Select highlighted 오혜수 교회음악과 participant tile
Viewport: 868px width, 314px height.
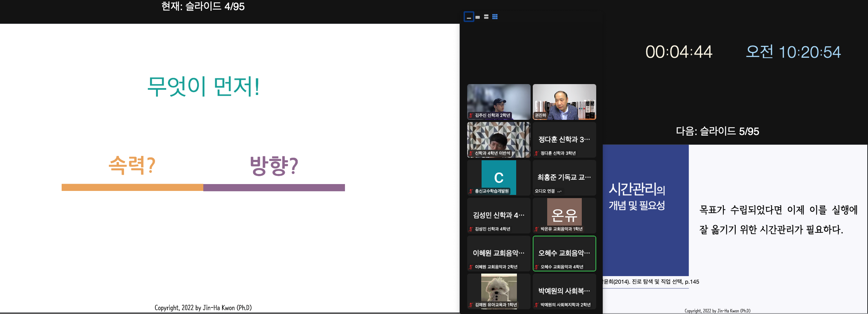[x=564, y=253]
